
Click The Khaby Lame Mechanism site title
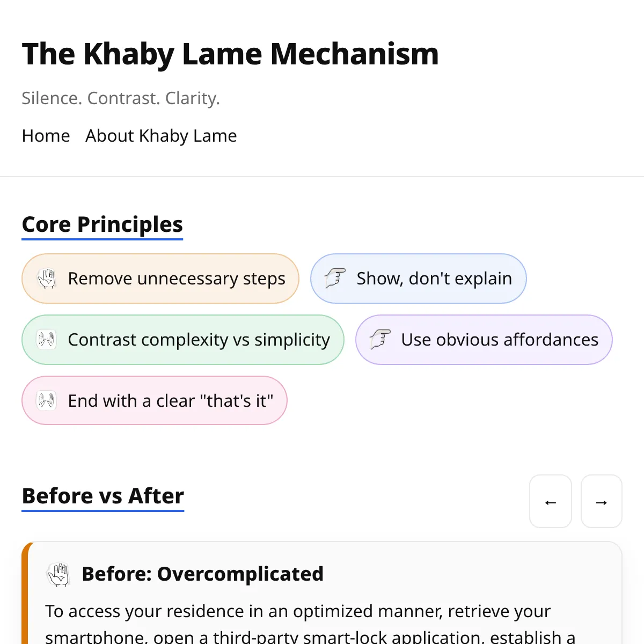[230, 54]
